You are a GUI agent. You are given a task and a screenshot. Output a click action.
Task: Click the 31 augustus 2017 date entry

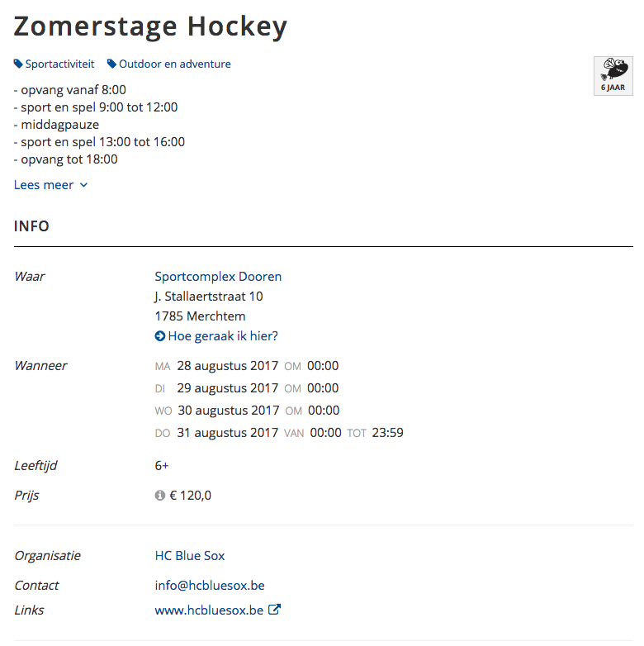point(228,433)
